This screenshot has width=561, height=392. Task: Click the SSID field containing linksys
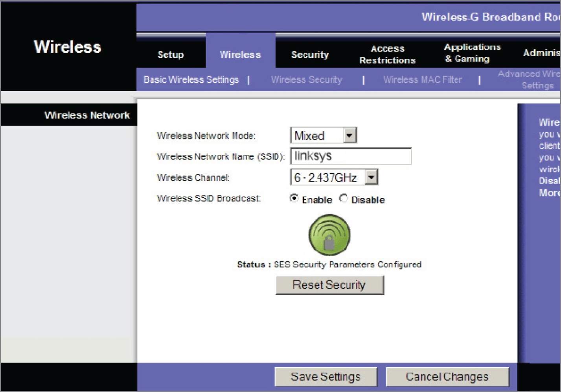tap(351, 156)
